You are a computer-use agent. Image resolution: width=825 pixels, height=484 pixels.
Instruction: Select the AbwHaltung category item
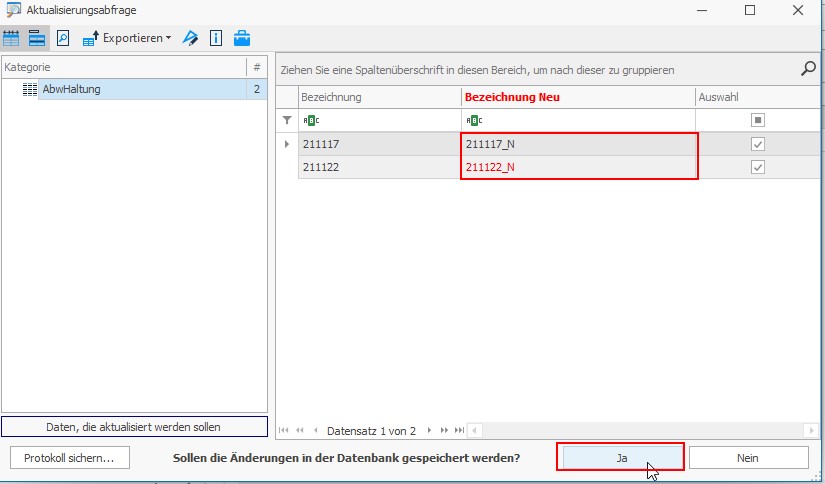pyautogui.click(x=71, y=89)
